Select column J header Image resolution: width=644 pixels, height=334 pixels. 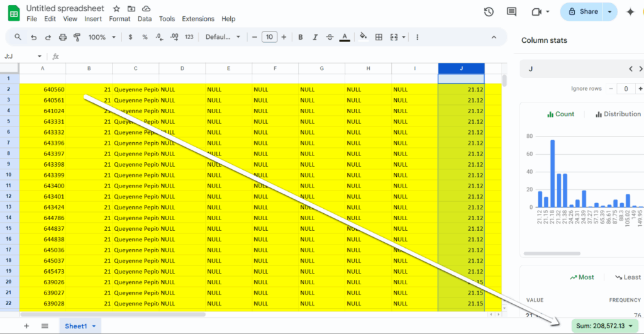[x=461, y=68]
